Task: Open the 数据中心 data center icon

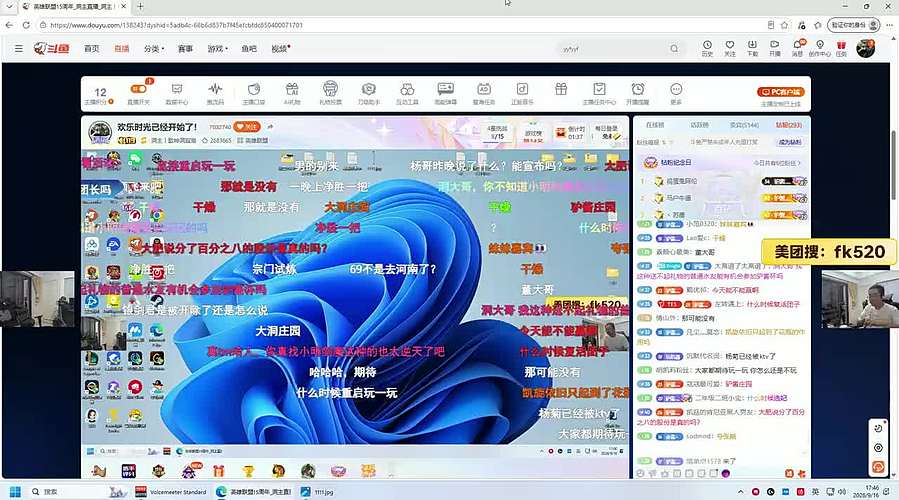Action: [177, 93]
